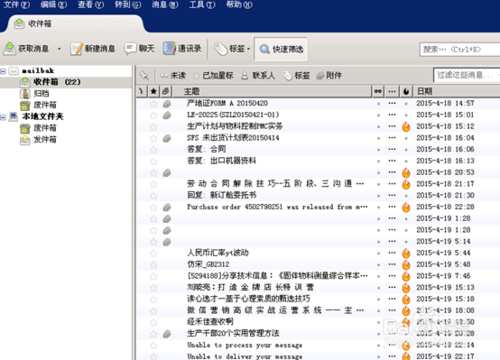
Task: Toggle junk flame on Purchase order row
Action: coord(406,207)
